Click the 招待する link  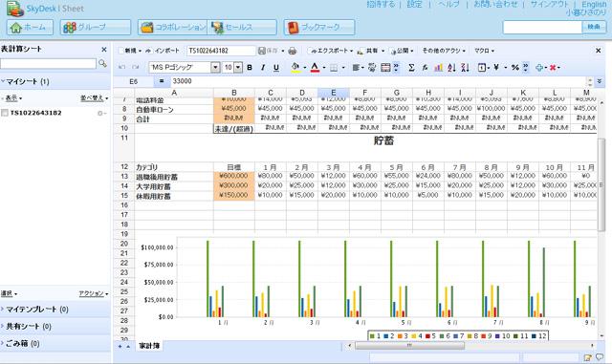pos(381,4)
